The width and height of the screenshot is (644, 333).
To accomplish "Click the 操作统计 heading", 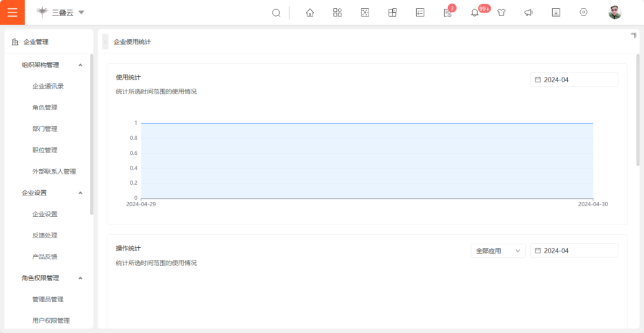I will click(128, 248).
